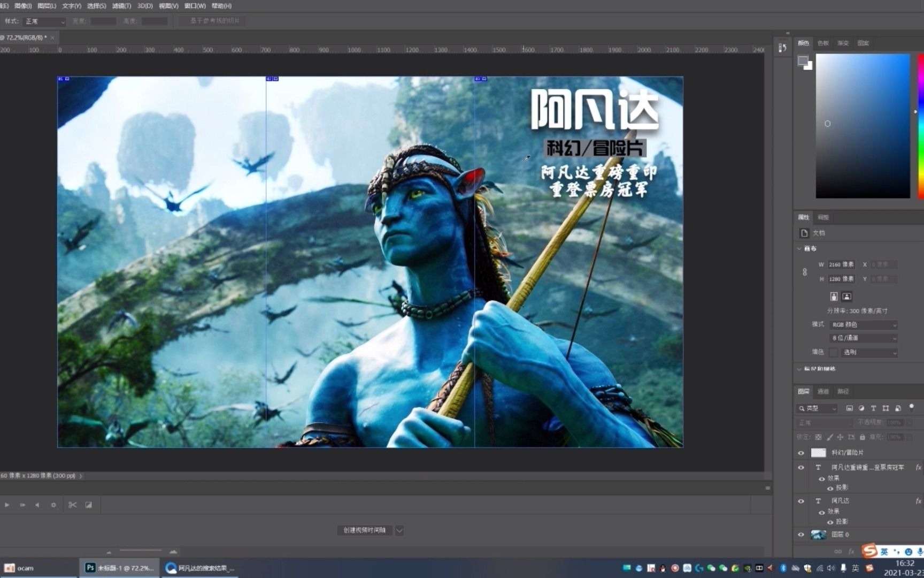The width and height of the screenshot is (924, 578).
Task: Set canvas orientation to portrait
Action: 834,296
